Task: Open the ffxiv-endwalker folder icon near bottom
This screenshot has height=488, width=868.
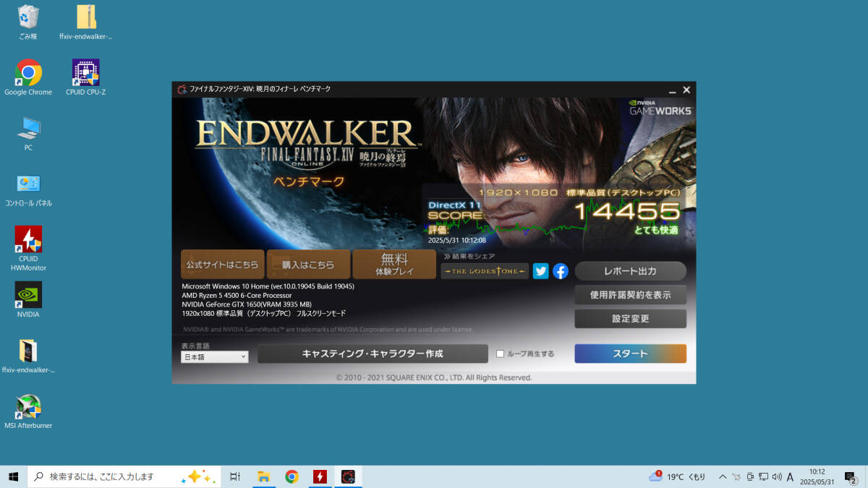Action: pos(28,356)
